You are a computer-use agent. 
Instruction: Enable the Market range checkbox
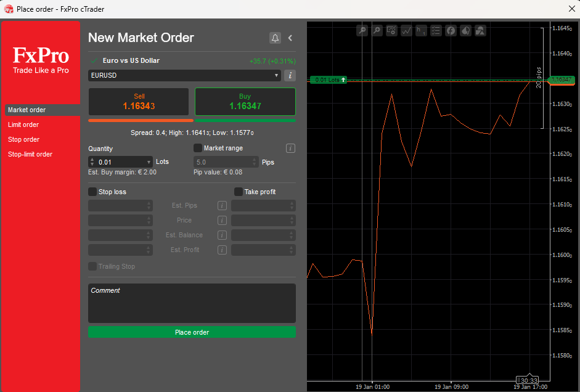coord(198,148)
